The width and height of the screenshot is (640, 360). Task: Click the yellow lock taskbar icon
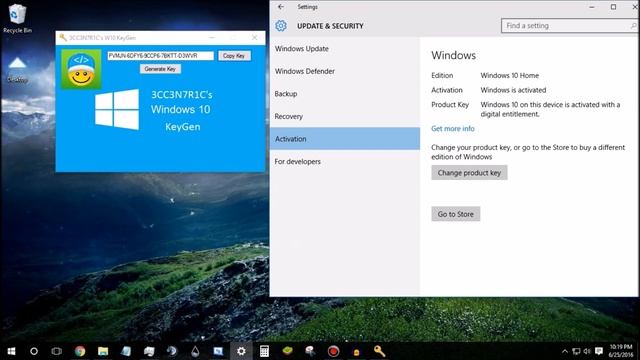[x=356, y=351]
